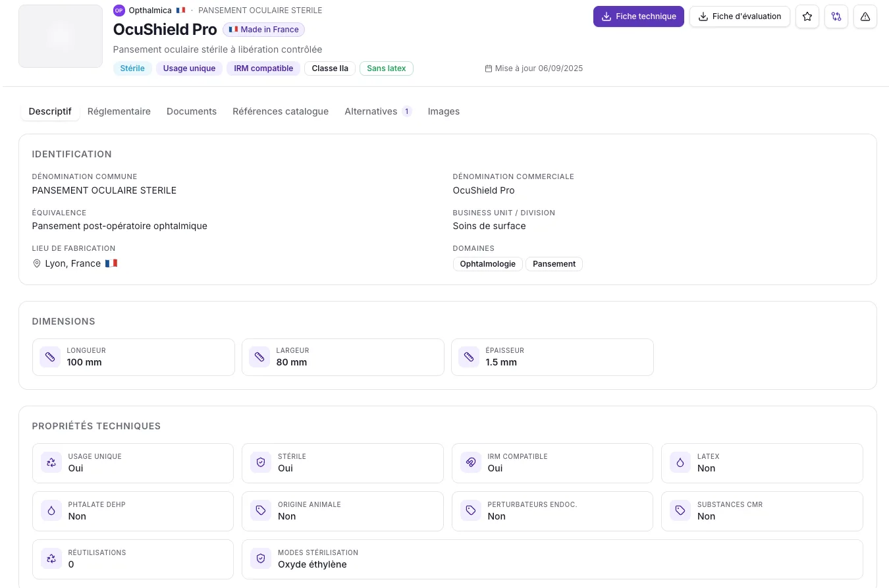Click the 'Oui' value in the IRM compatible card
The image size is (889, 588).
pyautogui.click(x=495, y=468)
